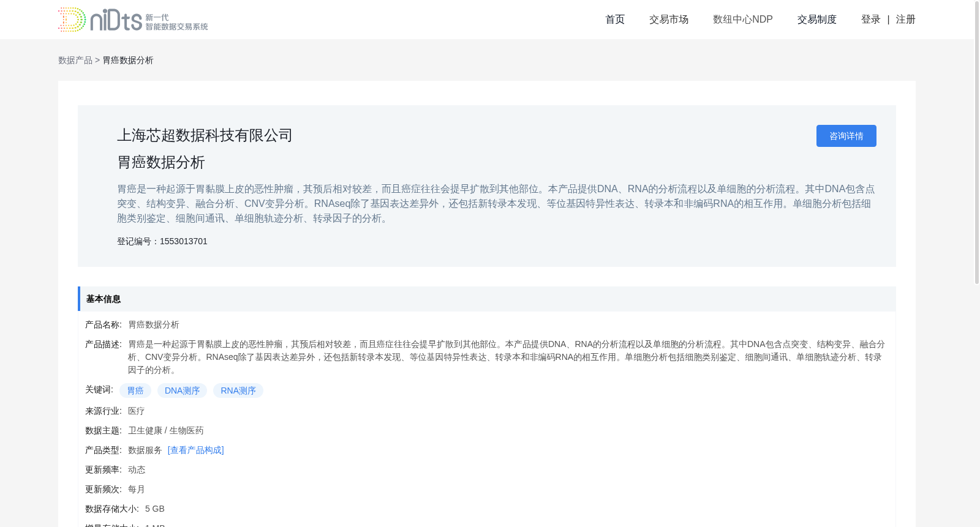Screen dimensions: 980x527
Task: Click the 产品名称 label
Action: [104, 324]
